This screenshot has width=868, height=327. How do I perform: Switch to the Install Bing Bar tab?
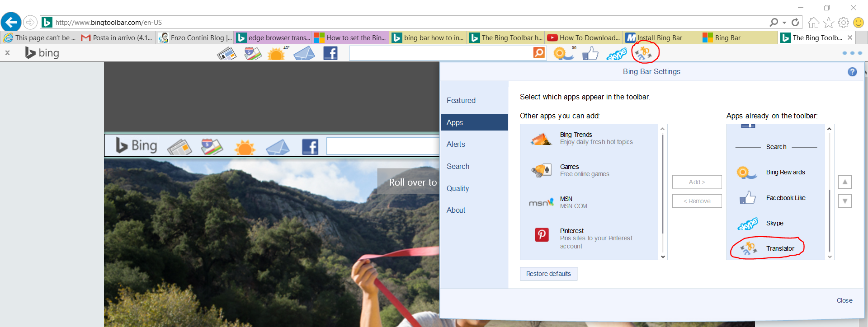tap(661, 38)
